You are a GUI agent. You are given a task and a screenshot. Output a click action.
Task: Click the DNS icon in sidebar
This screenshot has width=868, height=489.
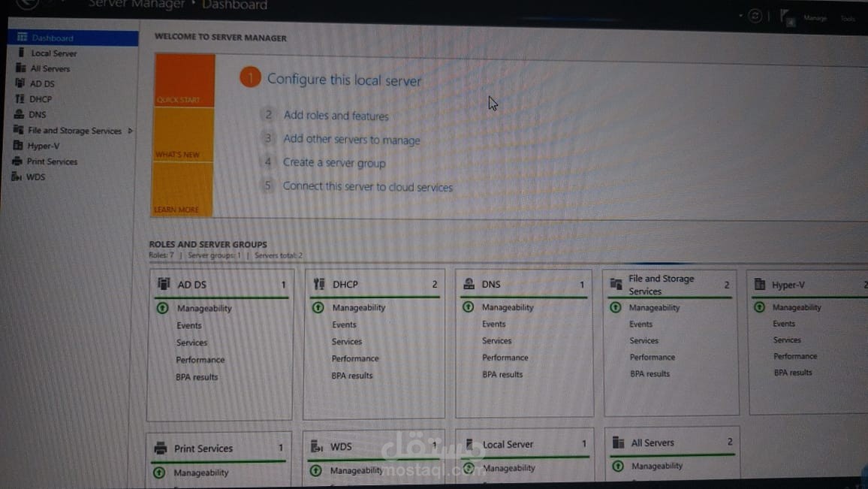pyautogui.click(x=19, y=114)
